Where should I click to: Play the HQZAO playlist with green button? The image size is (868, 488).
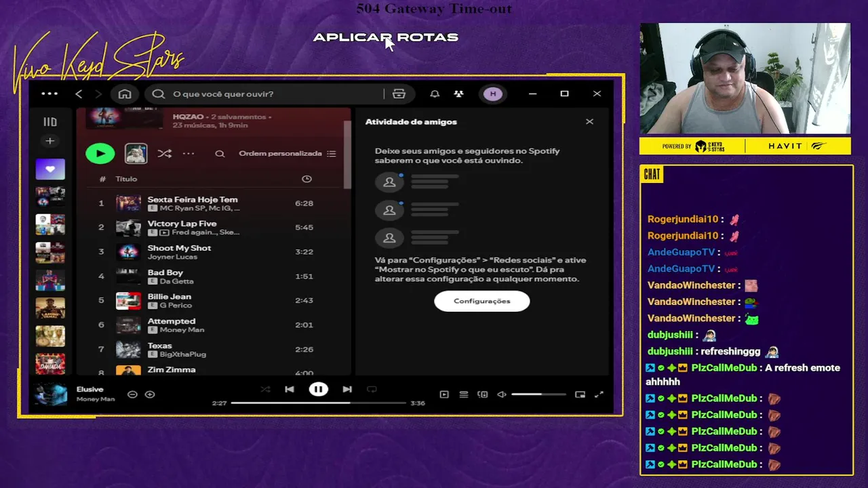100,153
